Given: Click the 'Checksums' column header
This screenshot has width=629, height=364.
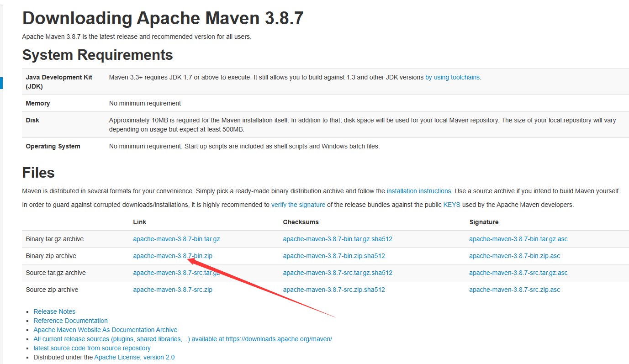Looking at the screenshot, I should coord(301,222).
